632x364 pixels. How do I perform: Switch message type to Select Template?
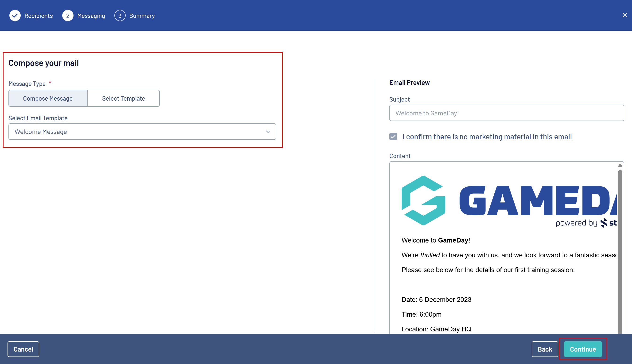(123, 98)
